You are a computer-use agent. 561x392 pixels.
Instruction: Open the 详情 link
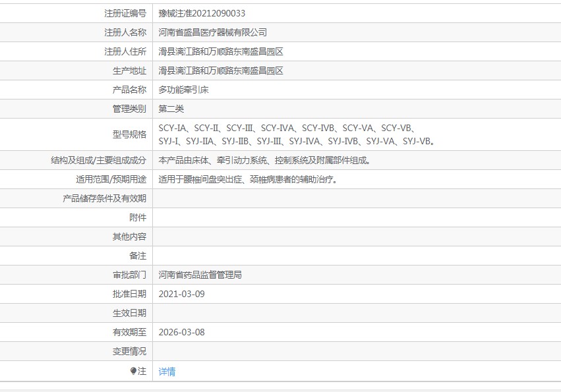tap(167, 372)
